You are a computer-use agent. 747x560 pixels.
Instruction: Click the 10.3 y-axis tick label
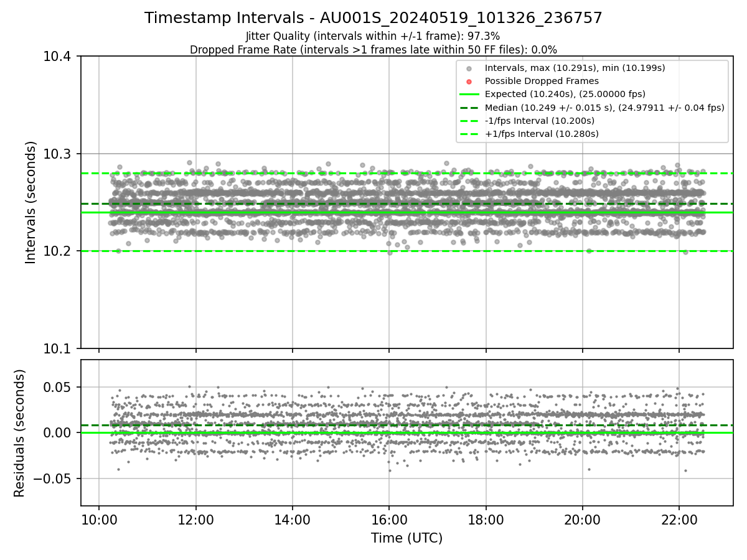[59, 154]
